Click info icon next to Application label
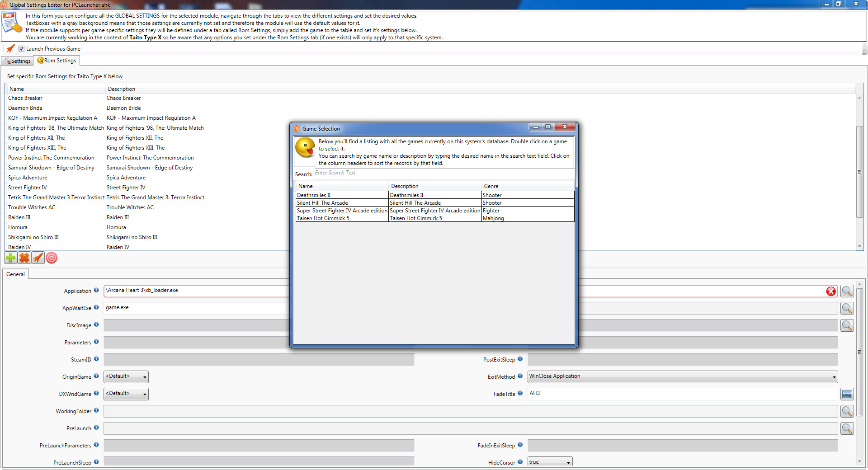This screenshot has height=470, width=868. pyautogui.click(x=96, y=290)
